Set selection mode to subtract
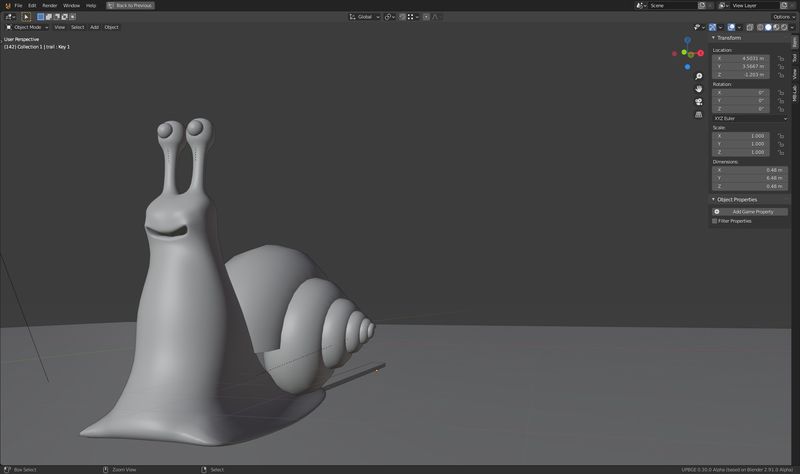Image resolution: width=800 pixels, height=474 pixels. tap(57, 17)
